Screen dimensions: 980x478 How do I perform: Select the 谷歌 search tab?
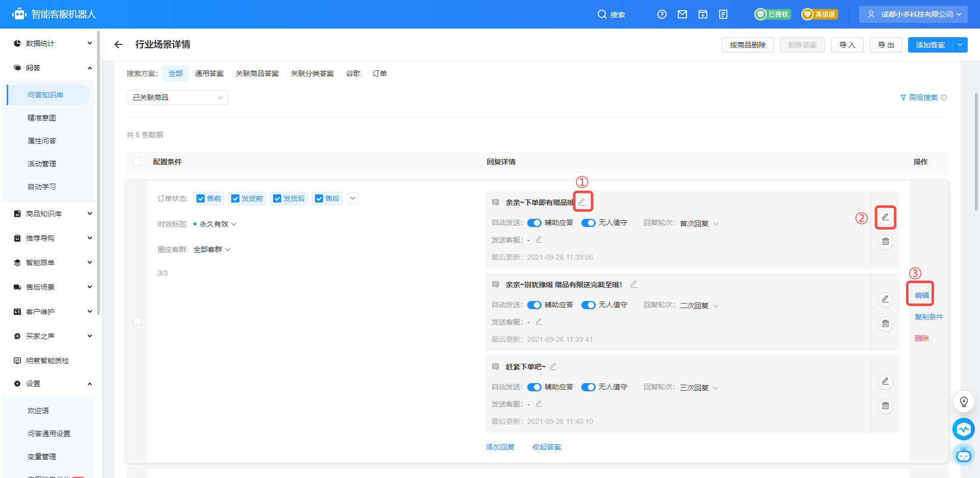[353, 73]
